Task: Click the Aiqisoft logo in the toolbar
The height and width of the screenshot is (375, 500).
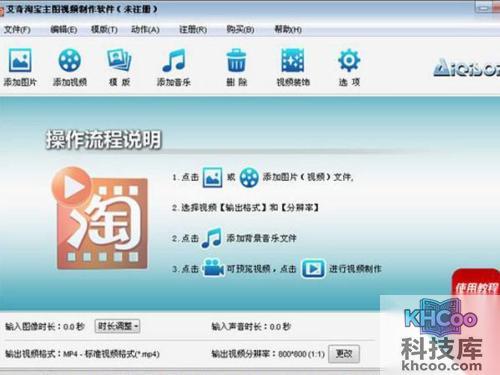Action: click(467, 68)
